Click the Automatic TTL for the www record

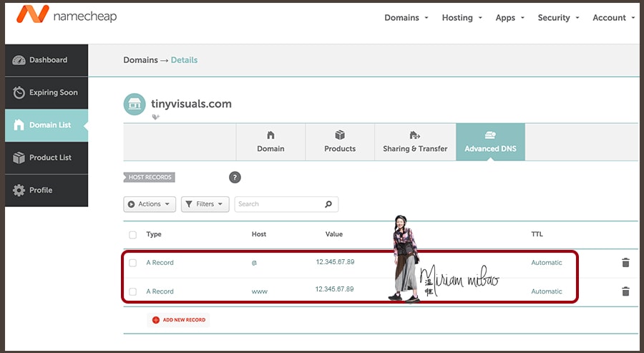point(547,291)
